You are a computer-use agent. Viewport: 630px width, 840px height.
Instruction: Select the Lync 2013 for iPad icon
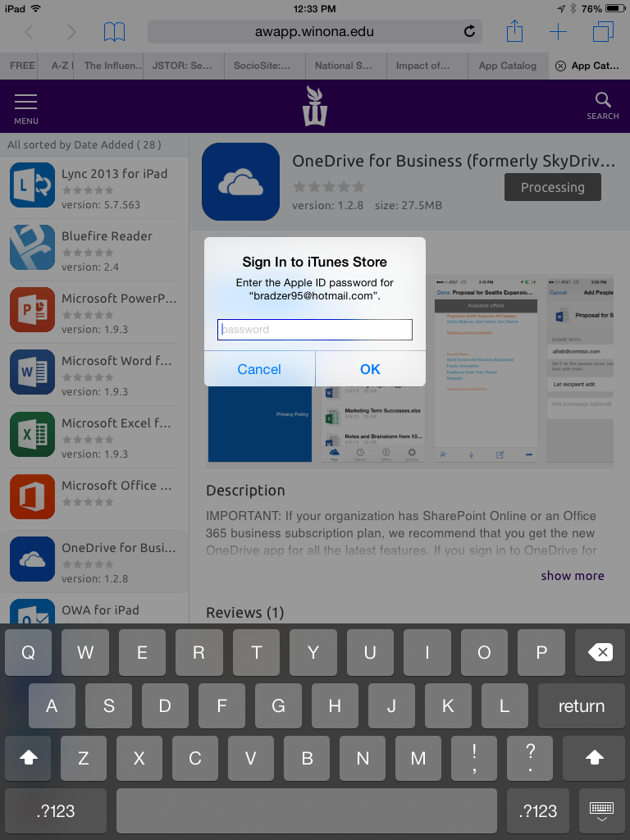click(32, 185)
